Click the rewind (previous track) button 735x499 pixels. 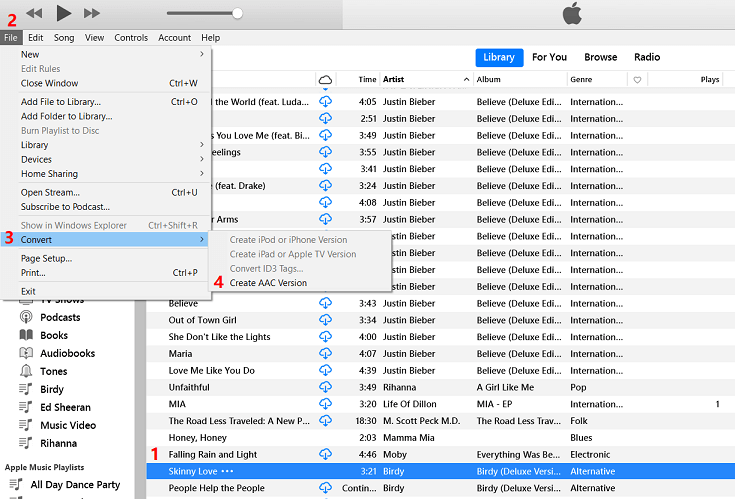pos(34,13)
